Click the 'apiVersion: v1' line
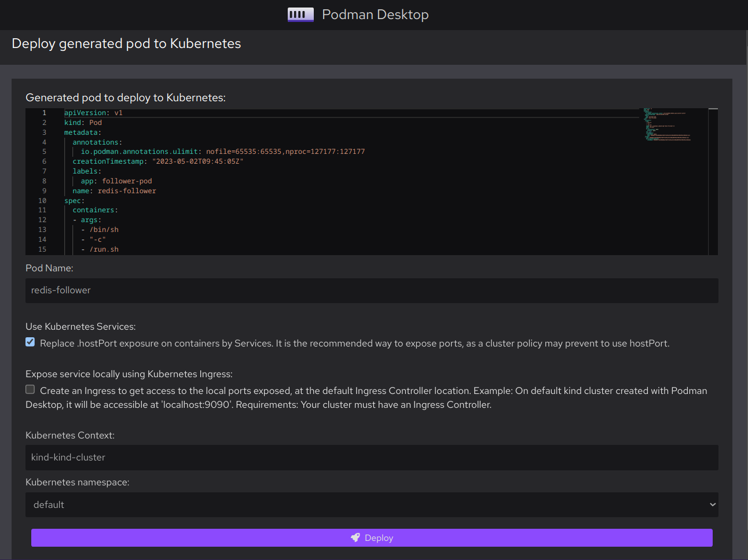748x560 pixels. (93, 113)
